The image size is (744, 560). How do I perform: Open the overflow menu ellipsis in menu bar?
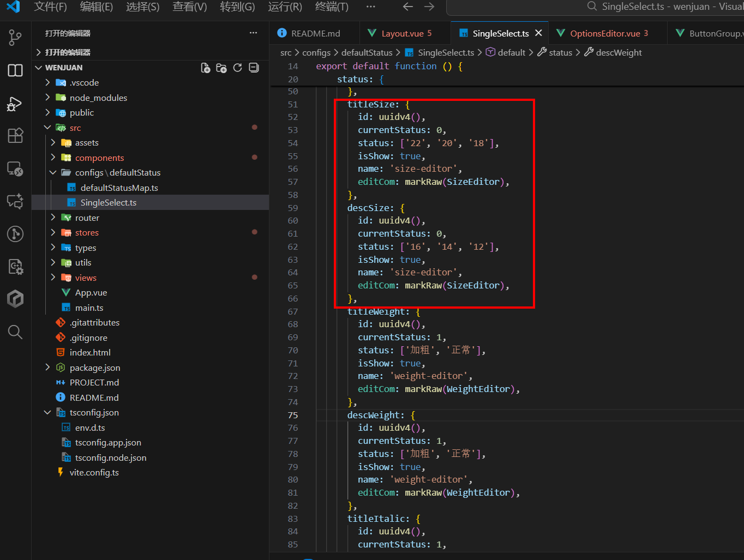370,7
